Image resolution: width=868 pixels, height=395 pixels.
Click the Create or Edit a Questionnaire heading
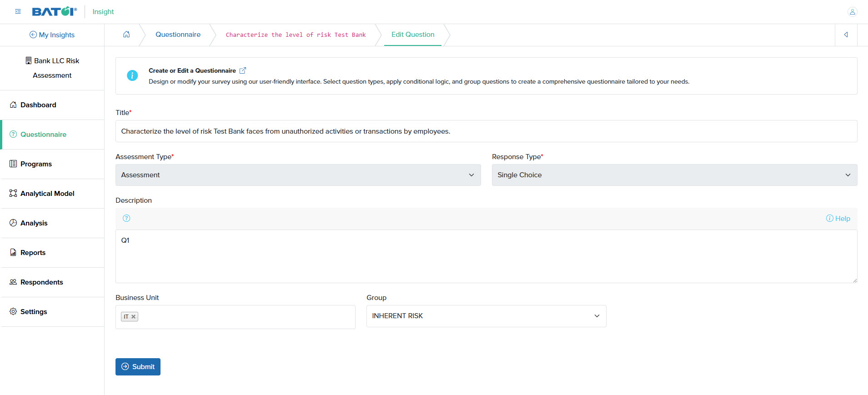pyautogui.click(x=192, y=70)
